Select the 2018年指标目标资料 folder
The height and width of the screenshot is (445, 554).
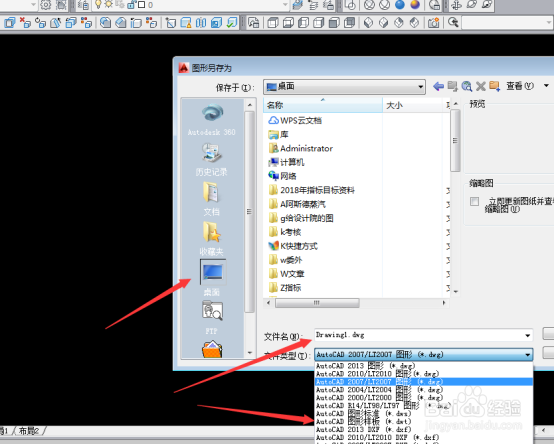311,190
